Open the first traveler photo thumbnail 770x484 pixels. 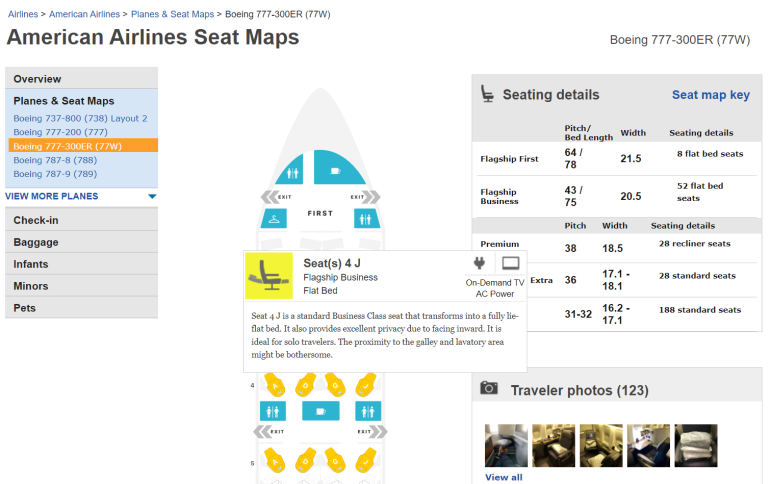point(506,446)
